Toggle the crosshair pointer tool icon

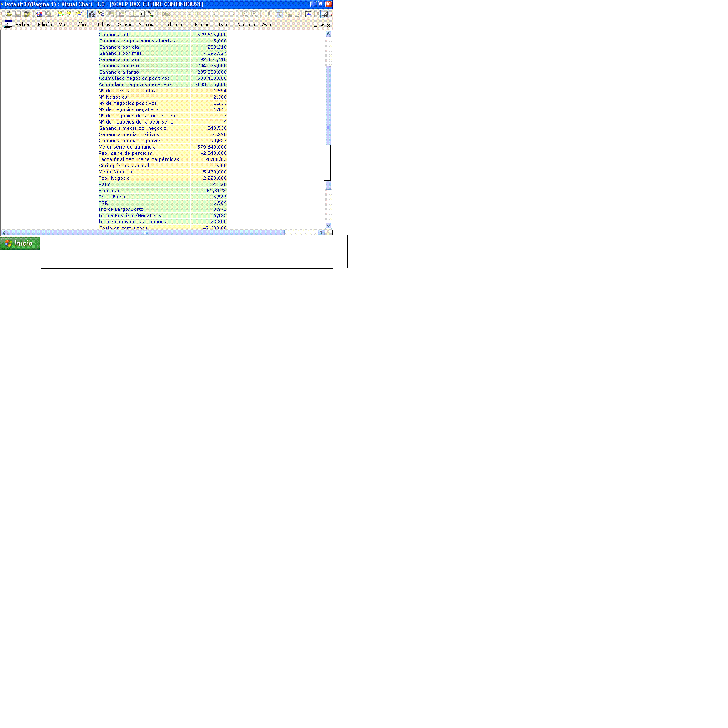point(279,14)
